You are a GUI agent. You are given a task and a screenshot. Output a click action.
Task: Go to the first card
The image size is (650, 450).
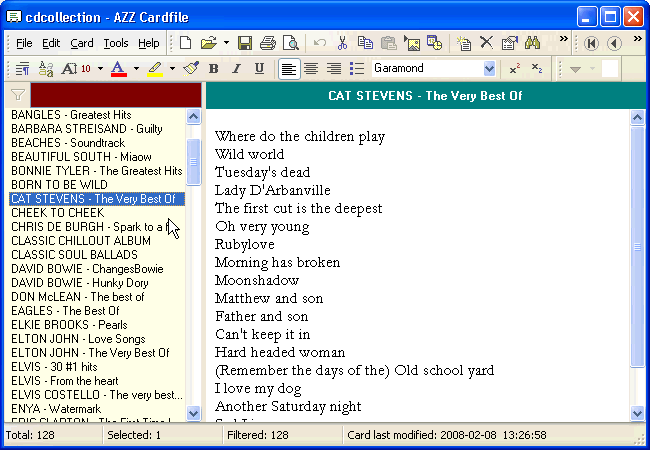coord(591,43)
